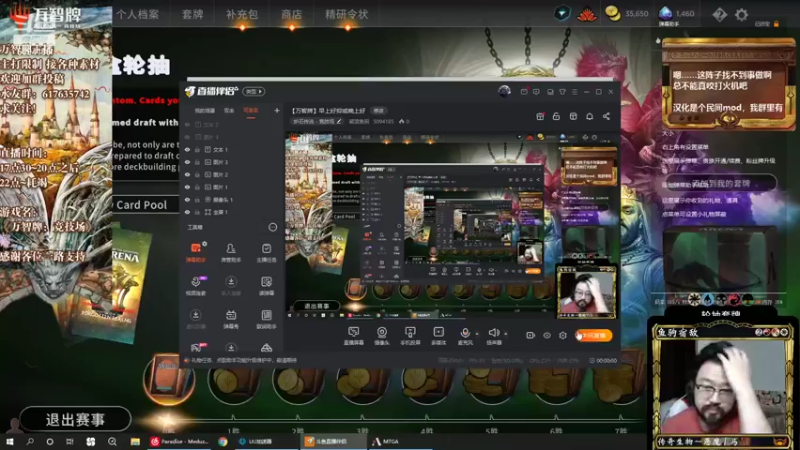Mute the 扬声器 speaker

493,336
